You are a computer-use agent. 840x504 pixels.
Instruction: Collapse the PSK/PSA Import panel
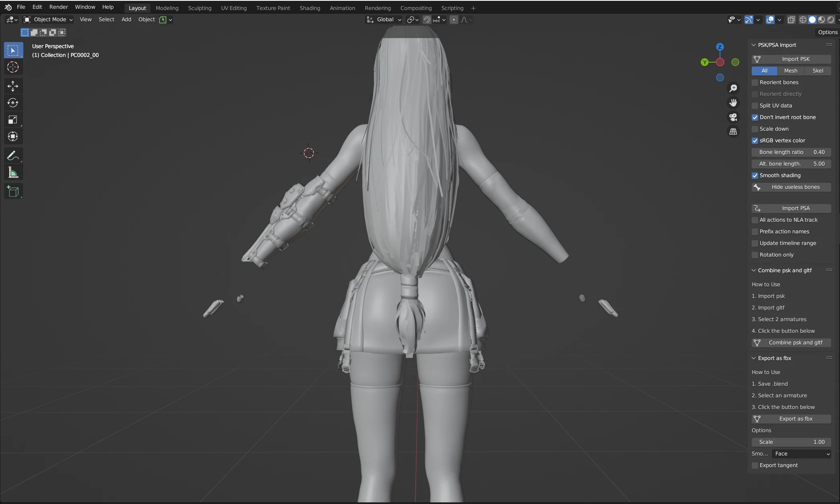coord(754,45)
